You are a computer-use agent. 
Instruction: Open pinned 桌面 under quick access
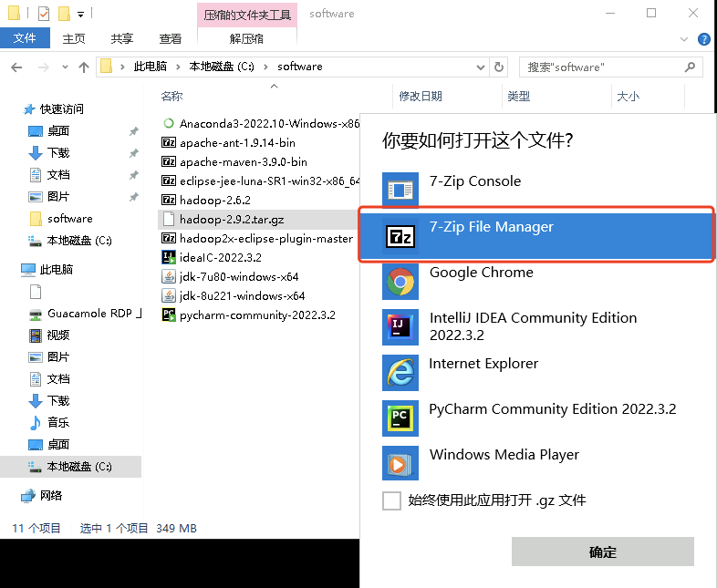58,131
